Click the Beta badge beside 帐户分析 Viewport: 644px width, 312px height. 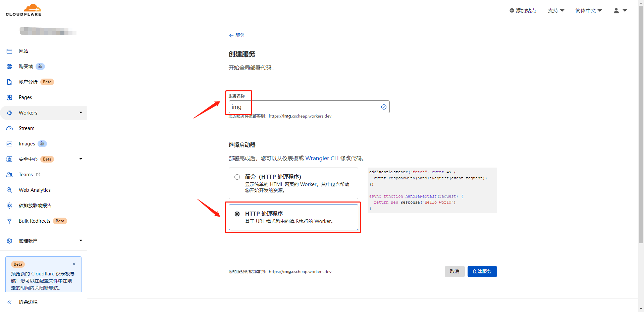pos(47,82)
